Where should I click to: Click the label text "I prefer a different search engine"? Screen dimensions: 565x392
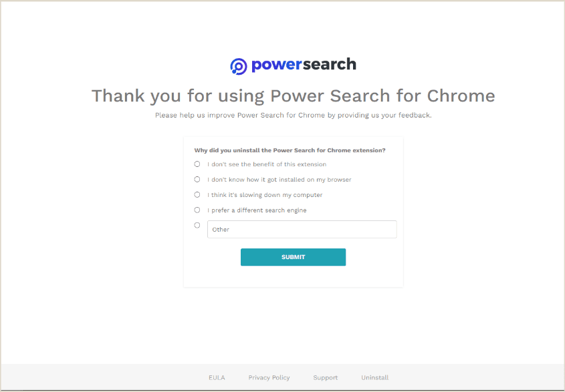[x=257, y=210]
